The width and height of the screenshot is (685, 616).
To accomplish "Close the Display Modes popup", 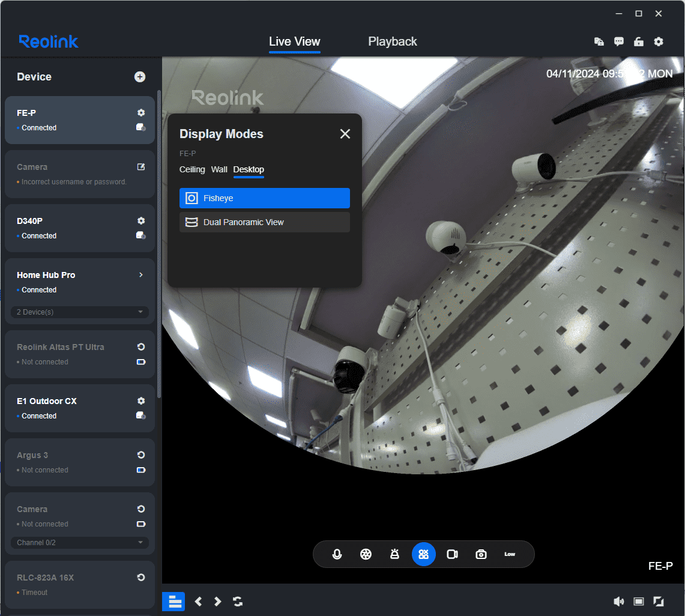I will pos(345,134).
